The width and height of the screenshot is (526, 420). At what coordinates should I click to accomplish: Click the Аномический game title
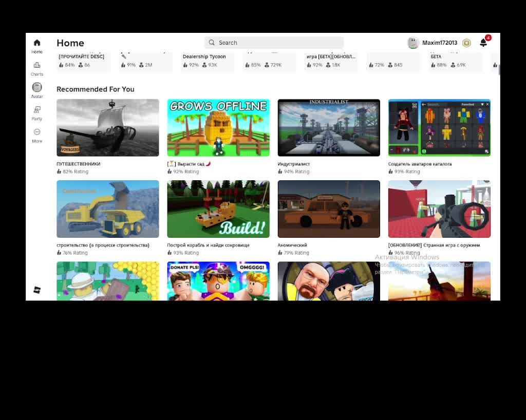coord(292,245)
